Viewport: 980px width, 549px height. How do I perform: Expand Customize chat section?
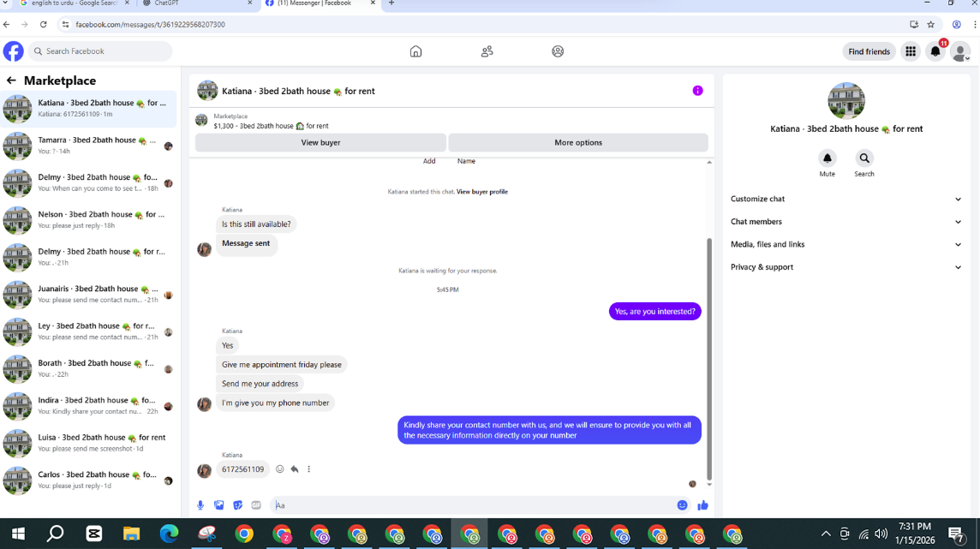click(846, 199)
